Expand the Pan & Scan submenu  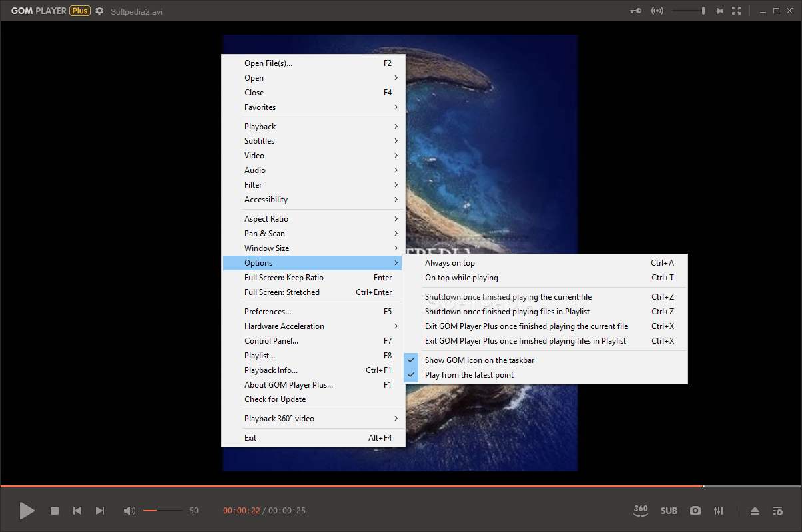pyautogui.click(x=313, y=234)
